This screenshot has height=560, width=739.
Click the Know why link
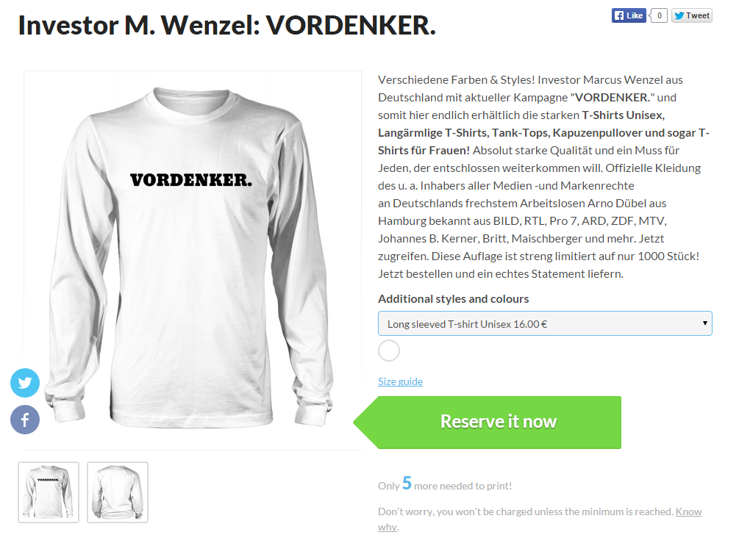point(540,519)
